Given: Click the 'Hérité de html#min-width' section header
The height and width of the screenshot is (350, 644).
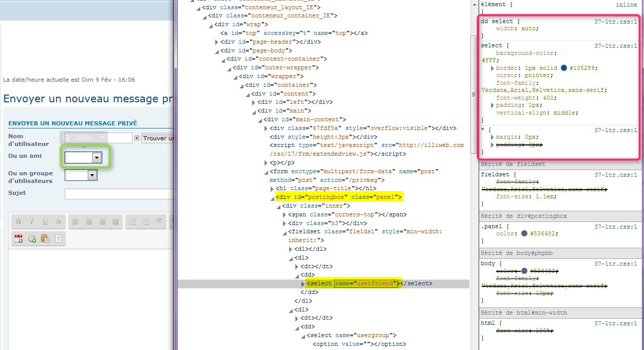Looking at the screenshot, I should (561, 313).
